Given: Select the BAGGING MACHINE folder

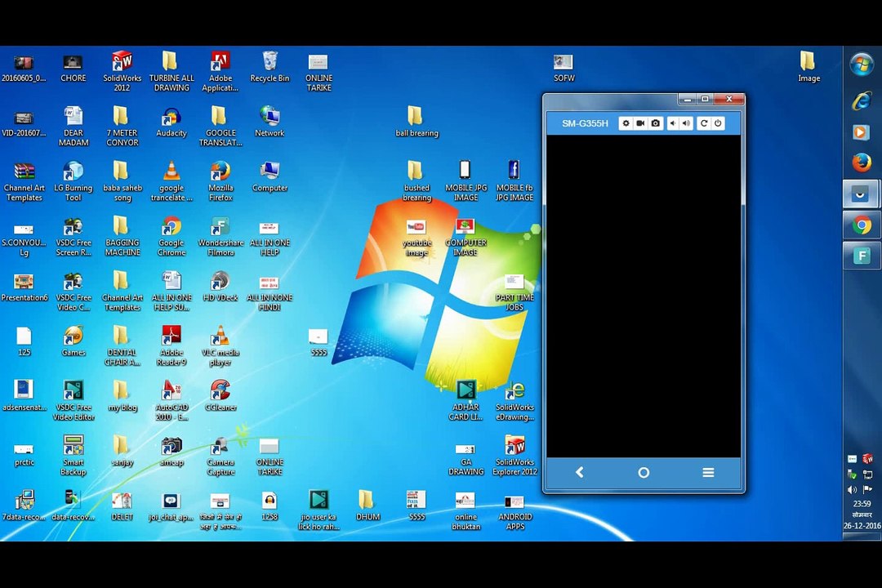Looking at the screenshot, I should [122, 236].
